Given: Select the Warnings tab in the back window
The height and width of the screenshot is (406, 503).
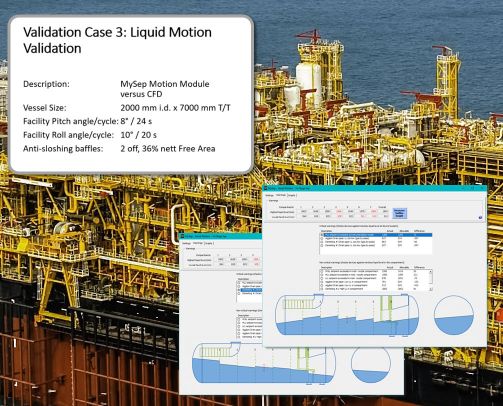Looking at the screenshot, I should 198,243.
